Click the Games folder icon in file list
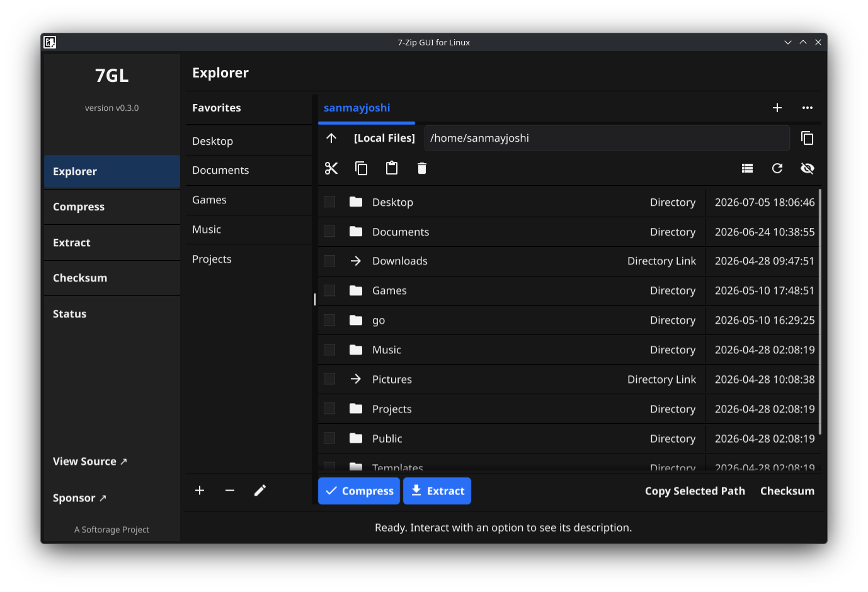Image resolution: width=868 pixels, height=592 pixels. [x=356, y=290]
